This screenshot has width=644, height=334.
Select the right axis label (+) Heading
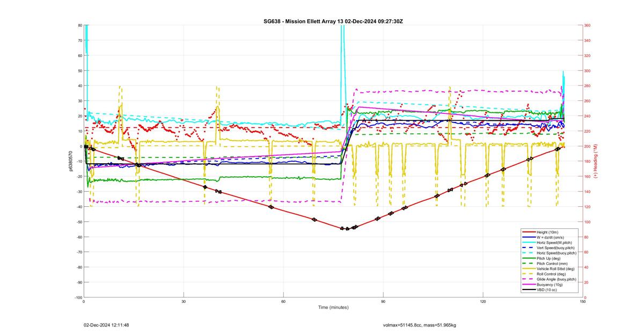pos(596,161)
